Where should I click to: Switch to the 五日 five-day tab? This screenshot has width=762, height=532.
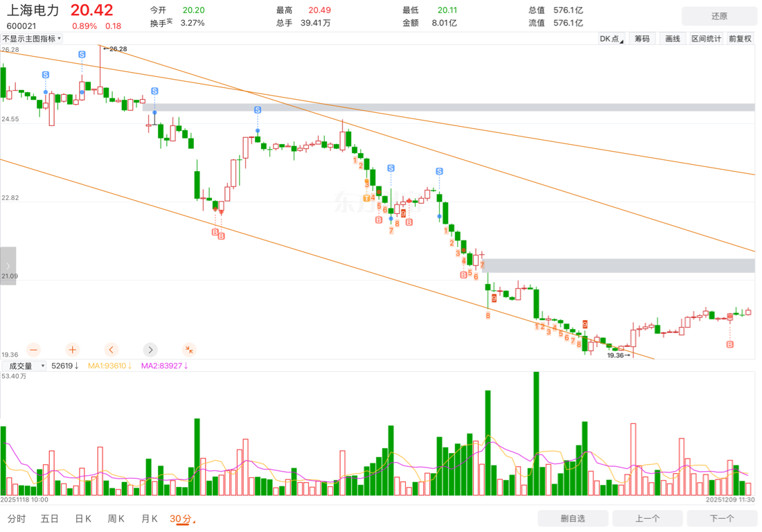50,519
